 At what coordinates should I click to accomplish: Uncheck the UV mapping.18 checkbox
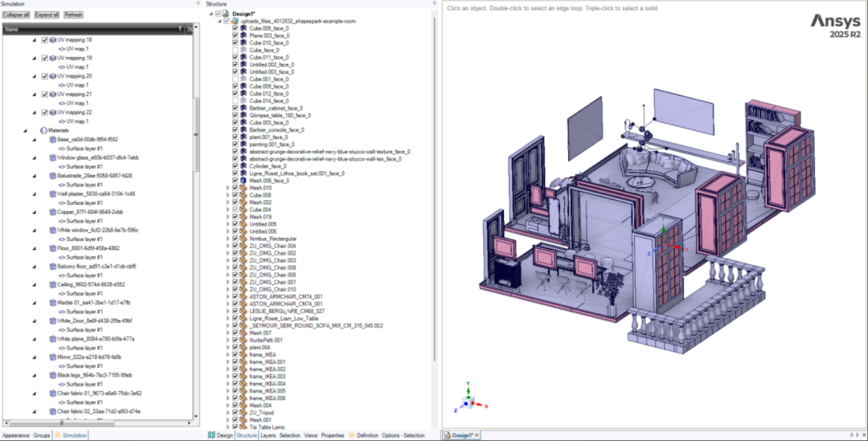click(x=45, y=40)
